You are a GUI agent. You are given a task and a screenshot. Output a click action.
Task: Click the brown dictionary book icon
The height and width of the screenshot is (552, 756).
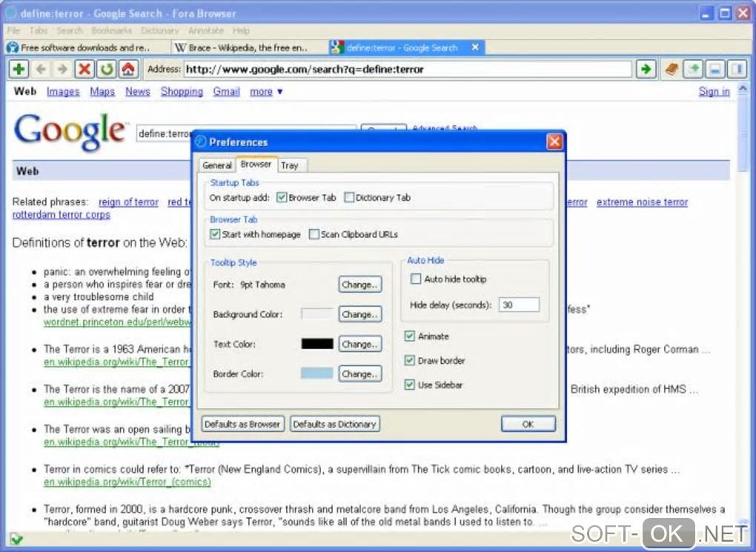point(672,70)
